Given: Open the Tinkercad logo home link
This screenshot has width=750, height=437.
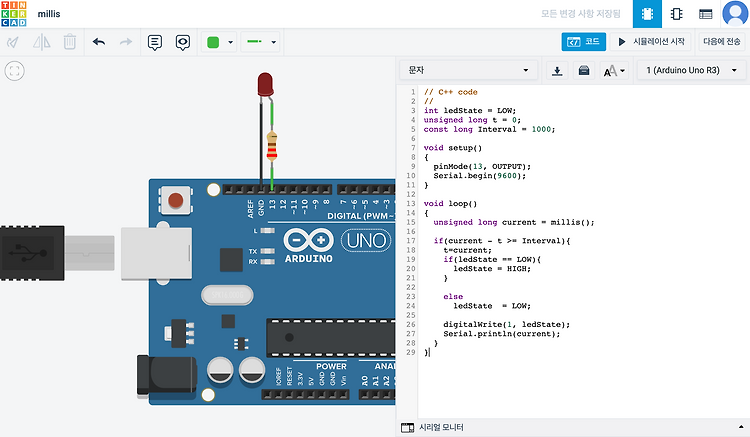Looking at the screenshot, I should (13, 14).
